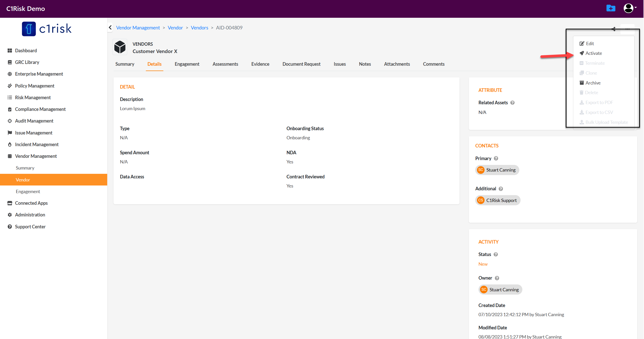
Task: Select Archive from the actions menu
Action: (x=593, y=83)
